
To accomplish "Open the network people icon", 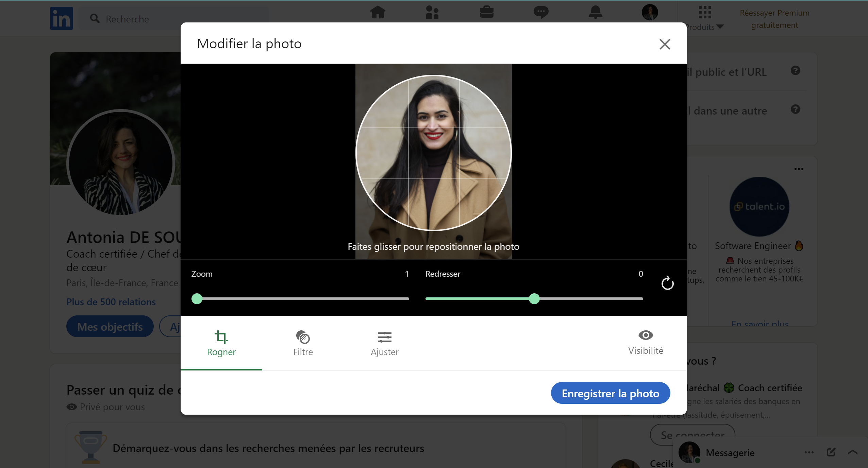I will tap(432, 12).
